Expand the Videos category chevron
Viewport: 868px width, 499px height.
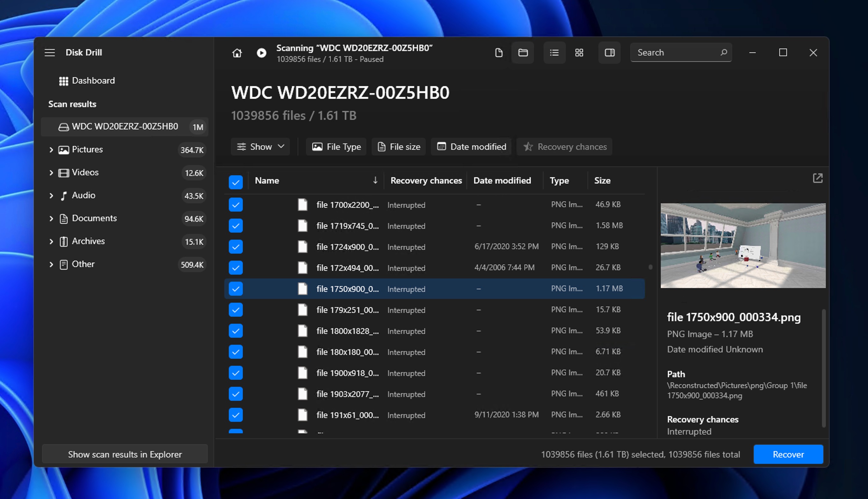(x=51, y=173)
